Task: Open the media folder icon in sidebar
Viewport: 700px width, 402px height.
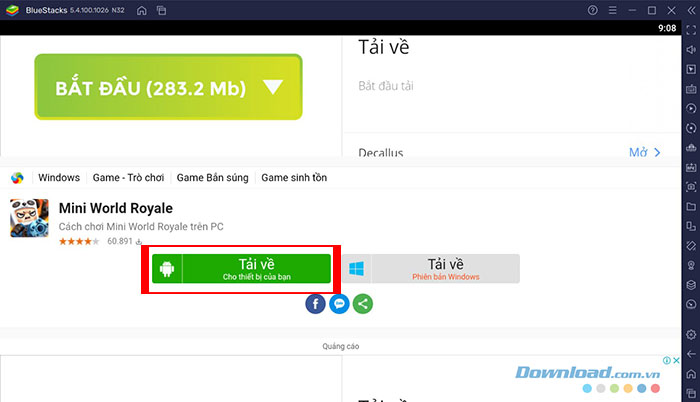Action: pyautogui.click(x=691, y=206)
